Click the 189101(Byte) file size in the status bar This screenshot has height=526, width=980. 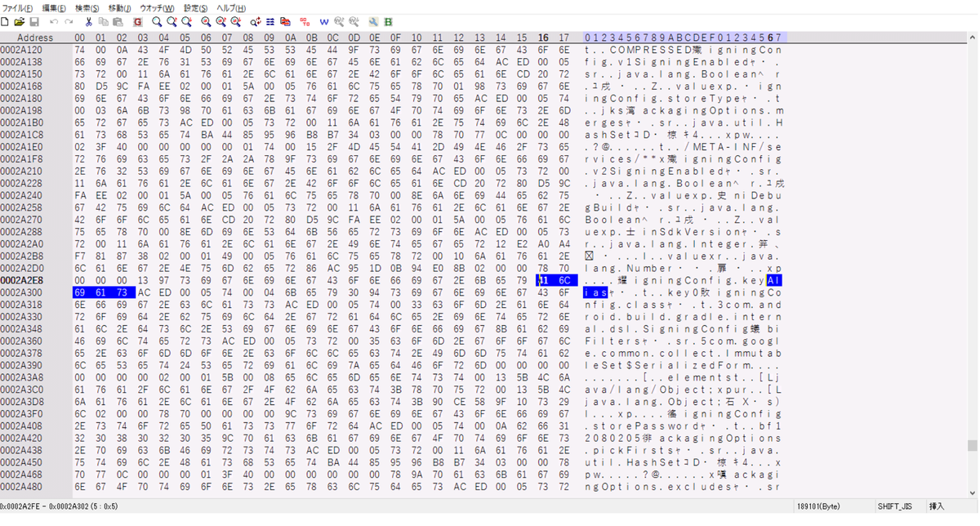tap(819, 507)
